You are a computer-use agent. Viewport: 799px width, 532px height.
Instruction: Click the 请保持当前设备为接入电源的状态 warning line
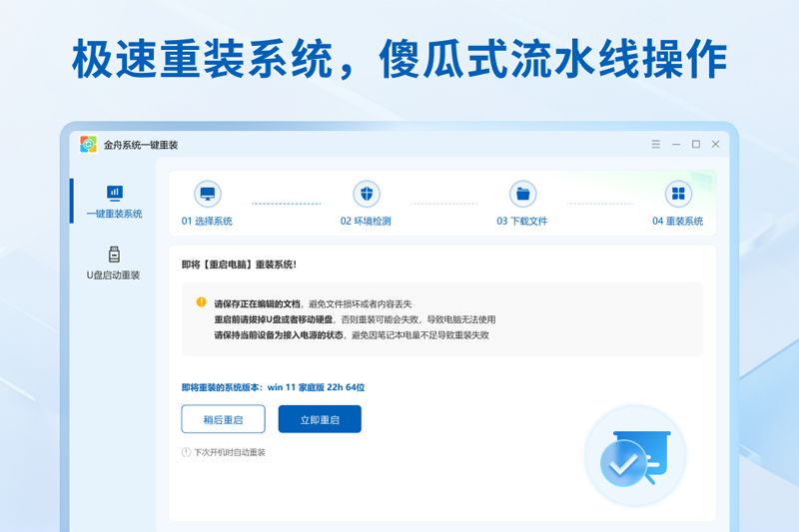352,335
